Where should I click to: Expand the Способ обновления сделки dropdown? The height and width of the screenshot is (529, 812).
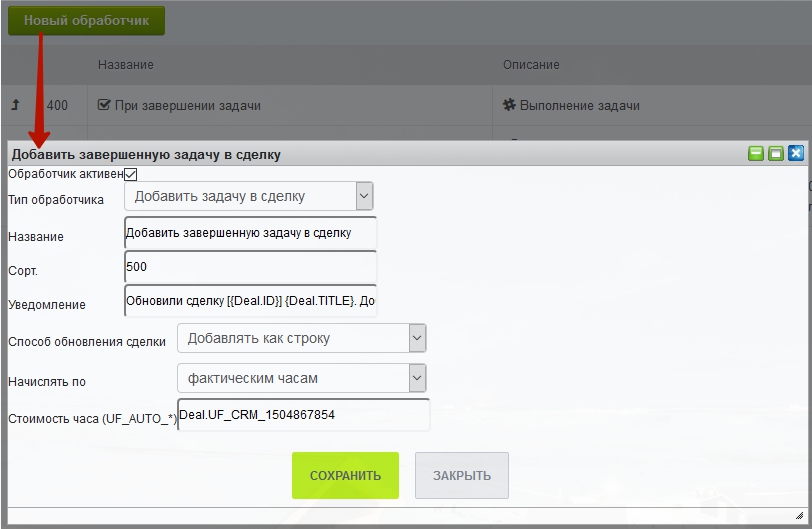coord(302,338)
